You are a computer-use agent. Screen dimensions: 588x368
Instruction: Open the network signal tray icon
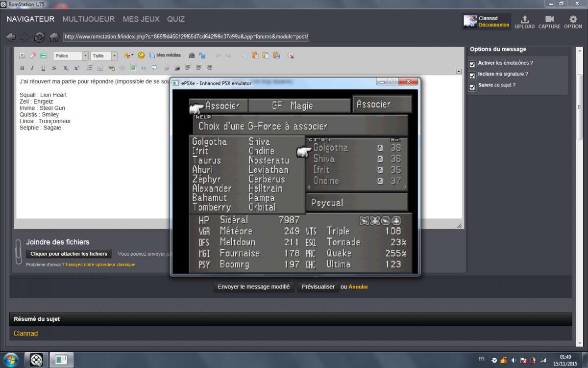(x=543, y=360)
